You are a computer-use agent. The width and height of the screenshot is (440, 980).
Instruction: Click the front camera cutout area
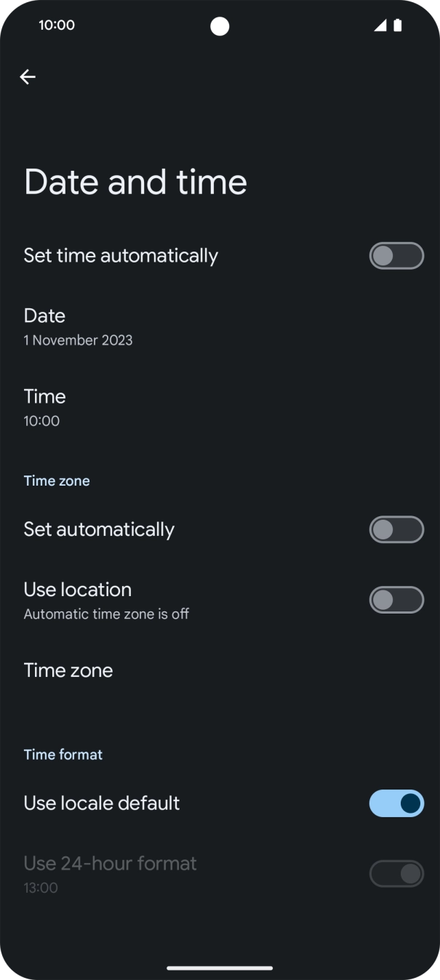click(x=220, y=25)
